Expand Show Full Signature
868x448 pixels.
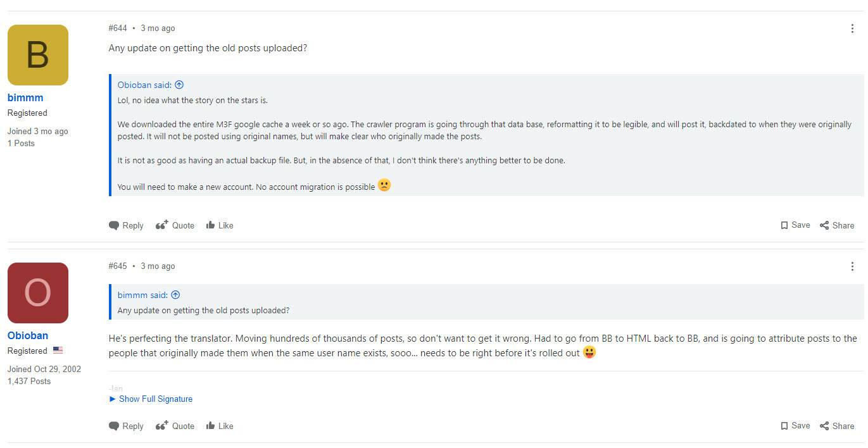tap(151, 399)
